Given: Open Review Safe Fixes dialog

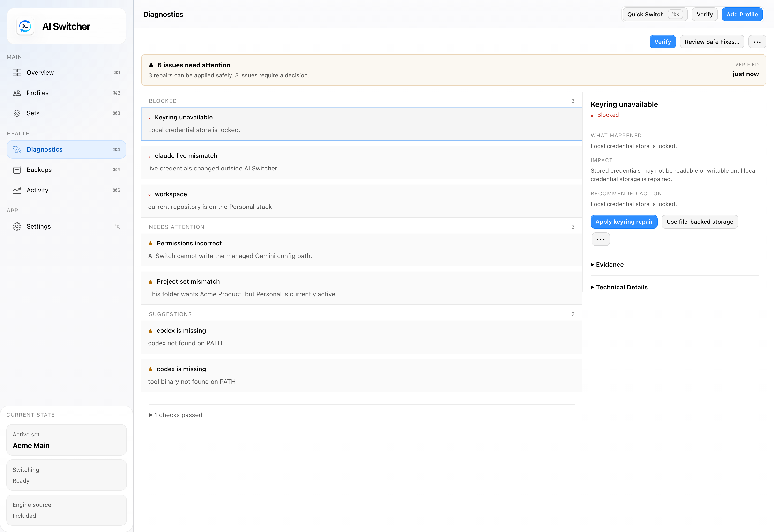Looking at the screenshot, I should coord(712,42).
